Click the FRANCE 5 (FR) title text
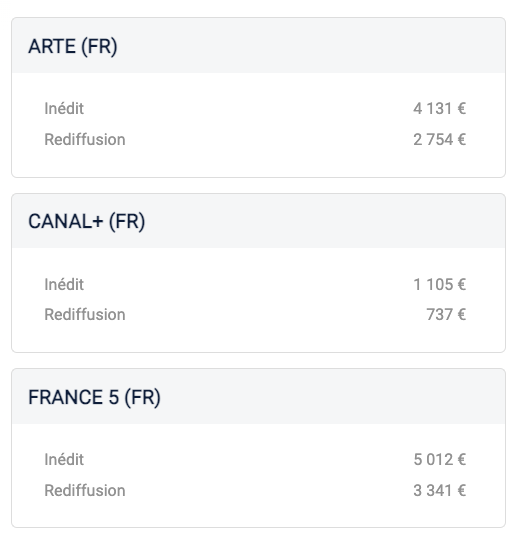The width and height of the screenshot is (515, 538). (94, 397)
